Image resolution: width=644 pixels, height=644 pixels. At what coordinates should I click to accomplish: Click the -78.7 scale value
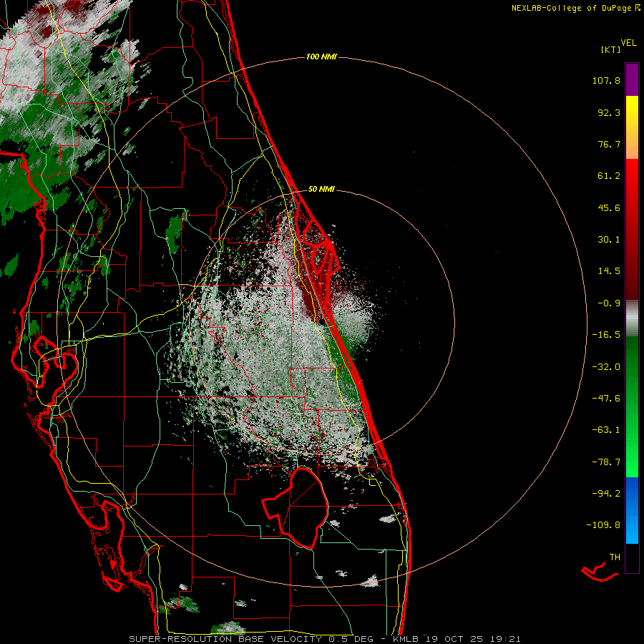[x=606, y=462]
